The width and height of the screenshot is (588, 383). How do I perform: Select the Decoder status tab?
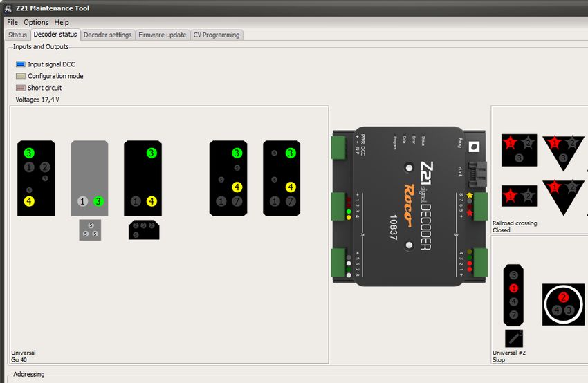tap(55, 35)
